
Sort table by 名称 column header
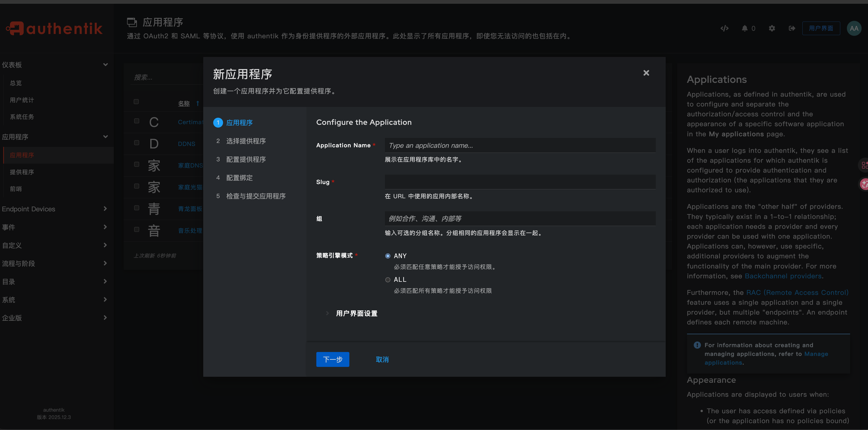click(184, 103)
